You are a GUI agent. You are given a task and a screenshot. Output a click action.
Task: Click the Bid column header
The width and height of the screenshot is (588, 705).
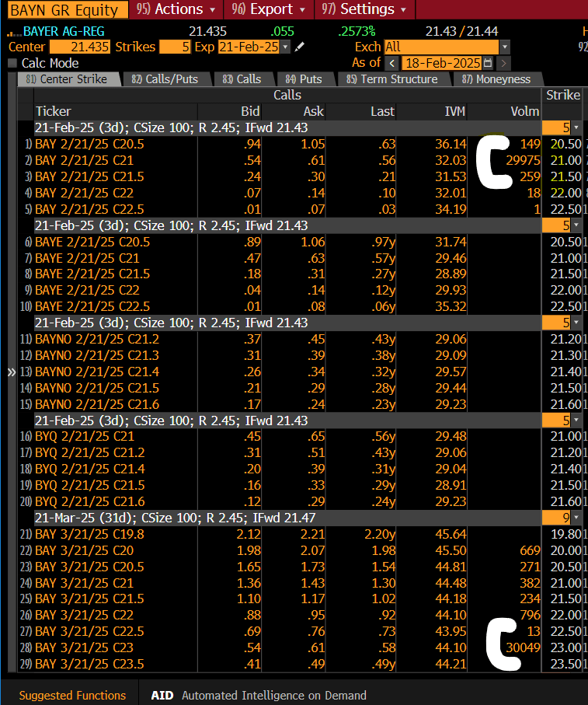click(x=230, y=111)
